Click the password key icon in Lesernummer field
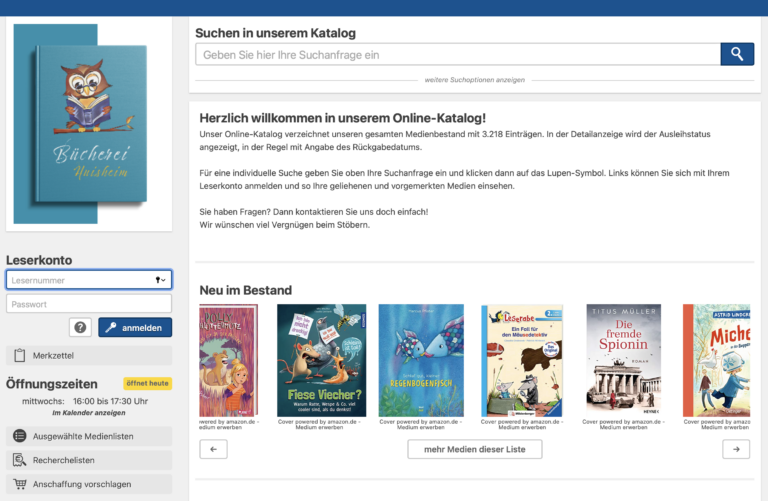The height and width of the screenshot is (501, 768). click(160, 280)
